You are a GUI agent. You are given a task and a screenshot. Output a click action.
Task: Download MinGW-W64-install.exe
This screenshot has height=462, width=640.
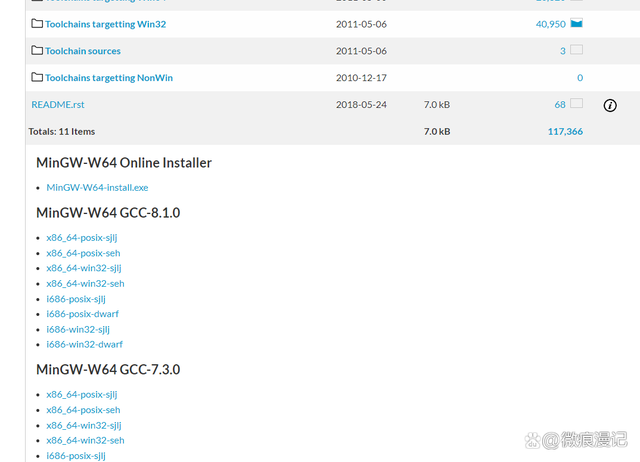[97, 187]
